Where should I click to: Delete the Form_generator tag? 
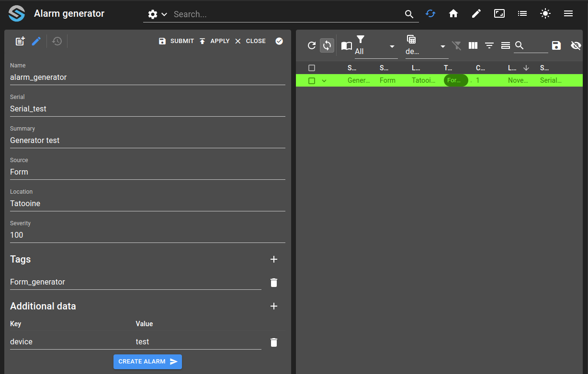coord(274,283)
